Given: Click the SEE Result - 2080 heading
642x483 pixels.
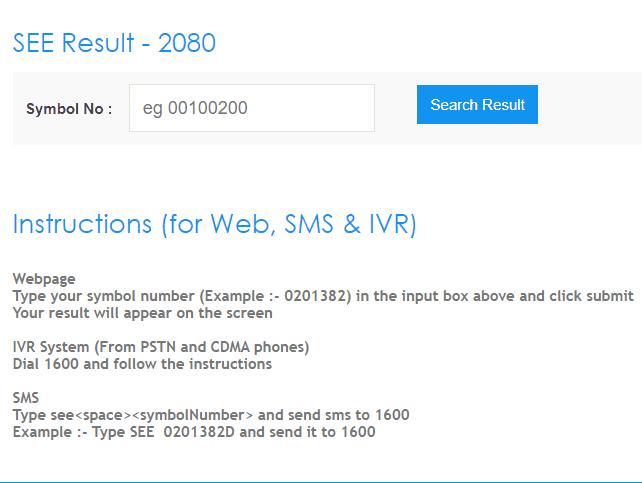Looking at the screenshot, I should (x=114, y=43).
